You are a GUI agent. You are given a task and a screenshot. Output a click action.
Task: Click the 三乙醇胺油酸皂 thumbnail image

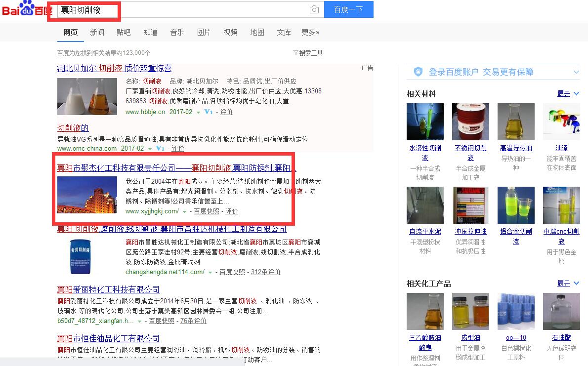(x=425, y=311)
